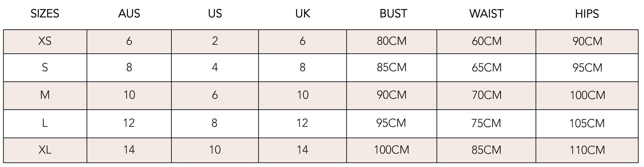The image size is (644, 167).
Task: Click the S size row label
Action: (45, 67)
